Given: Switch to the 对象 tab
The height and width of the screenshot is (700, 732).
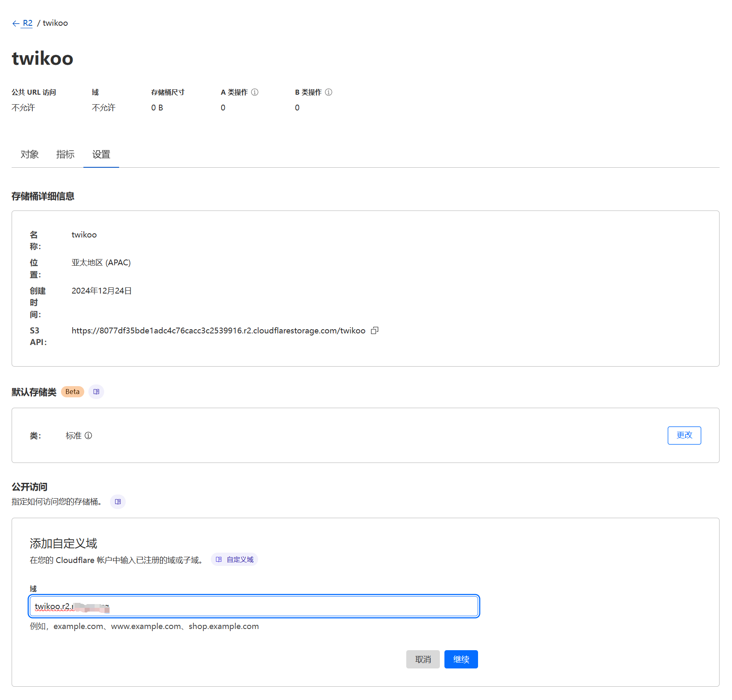Looking at the screenshot, I should click(x=29, y=154).
